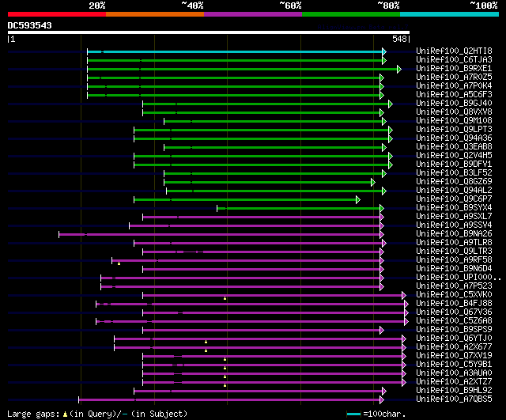Viewport: 506px width, 420px height.
Task: Click the cyan ~100% identity legend bar
Action: 450,14
